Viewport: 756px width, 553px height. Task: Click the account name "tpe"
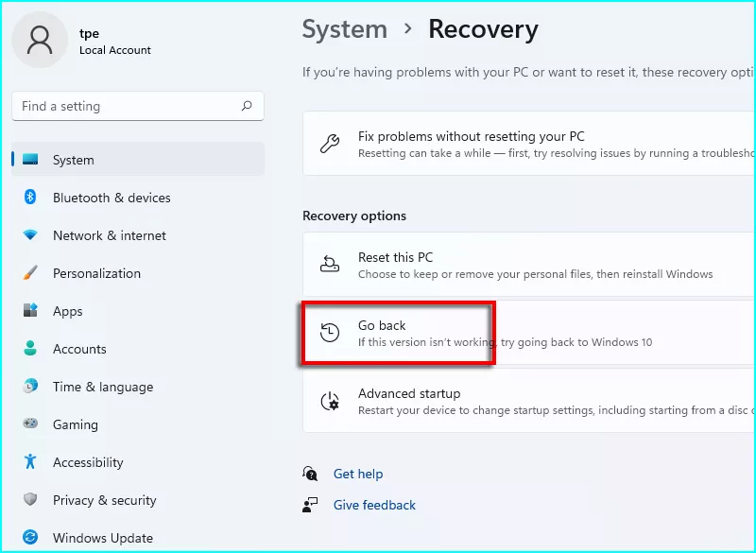(x=89, y=33)
